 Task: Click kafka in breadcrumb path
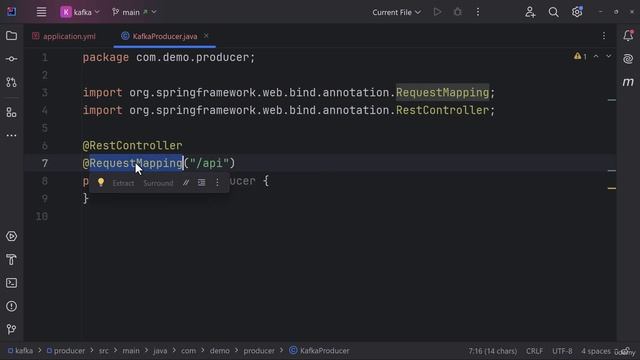21,351
